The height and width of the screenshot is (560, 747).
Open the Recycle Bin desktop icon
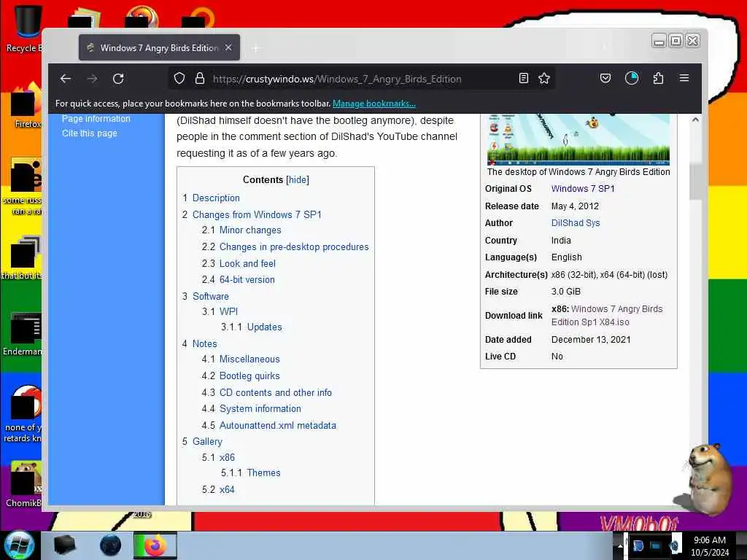25,28
